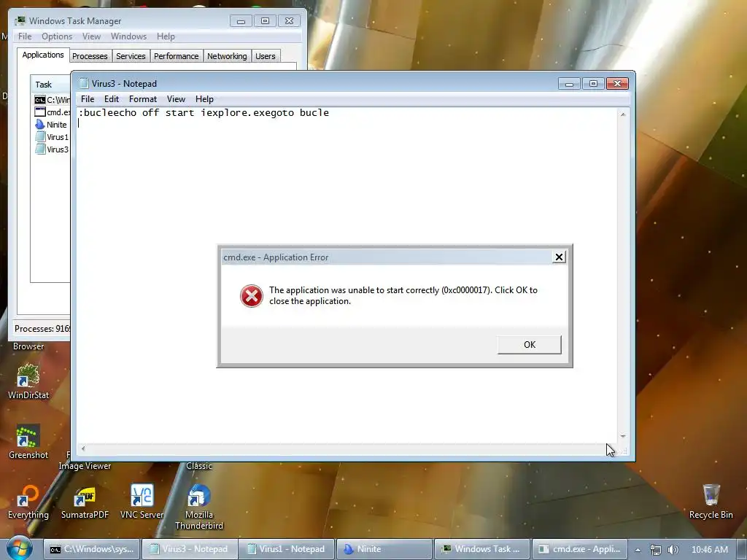Select Virus3 task in Task Manager list
Screen dimensions: 747x560
pyautogui.click(x=52, y=149)
